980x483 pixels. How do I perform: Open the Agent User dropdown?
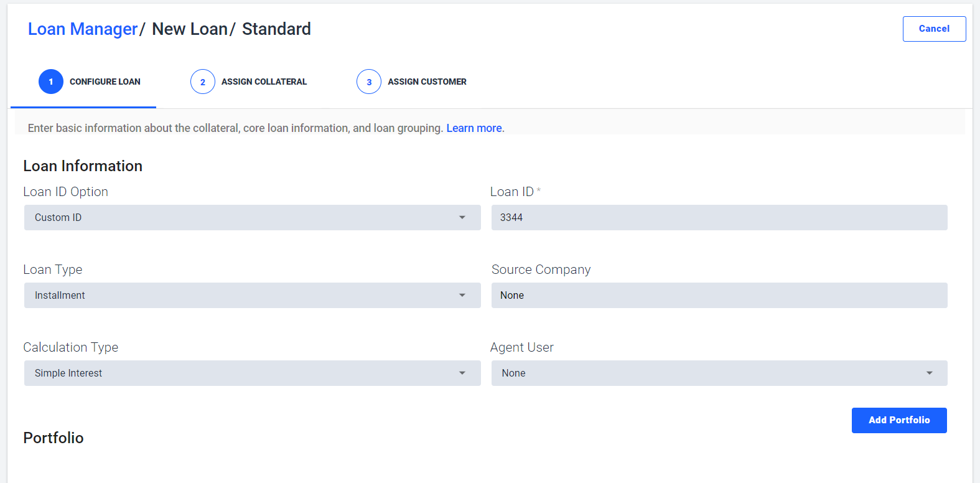(719, 373)
